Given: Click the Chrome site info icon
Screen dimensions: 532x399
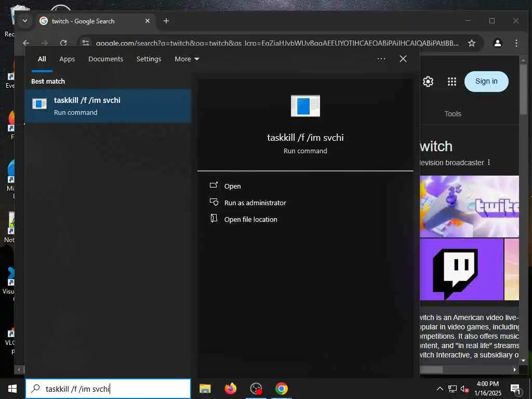Looking at the screenshot, I should click(x=86, y=43).
